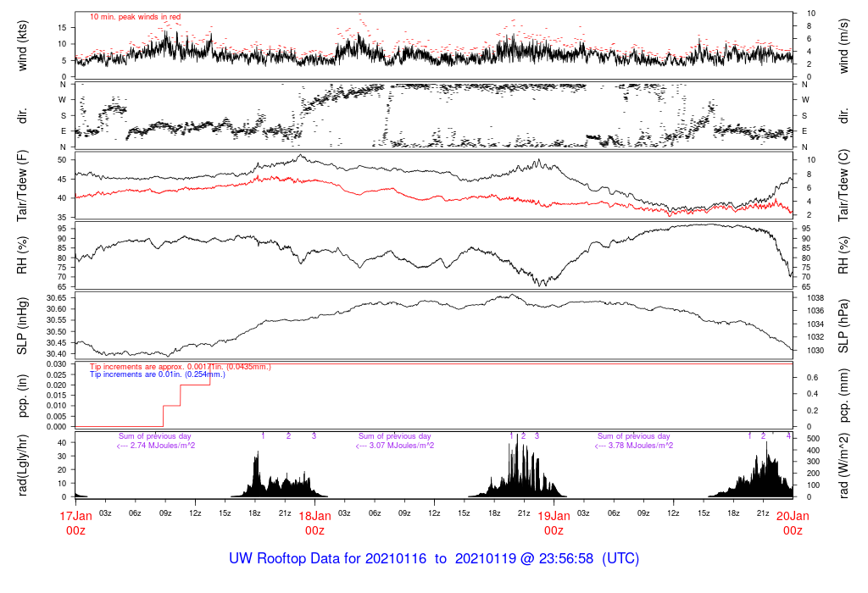Screen dimensions: 868x593
Task: Click the blue tip increments 0.01in. note
Action: pos(158,374)
